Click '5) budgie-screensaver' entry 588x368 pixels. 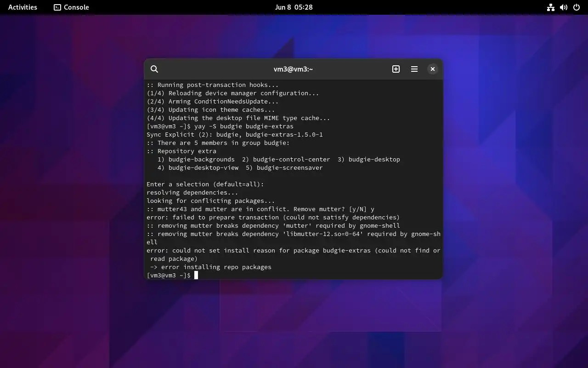(x=284, y=167)
